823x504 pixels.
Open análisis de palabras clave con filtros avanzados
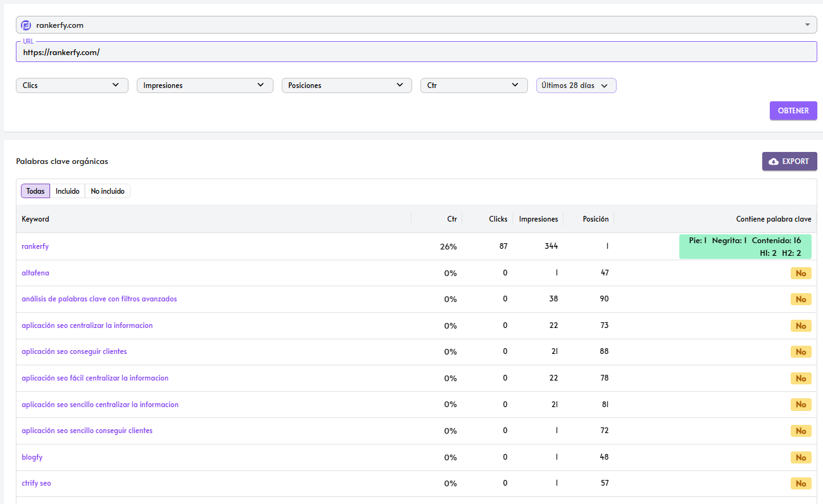(99, 299)
